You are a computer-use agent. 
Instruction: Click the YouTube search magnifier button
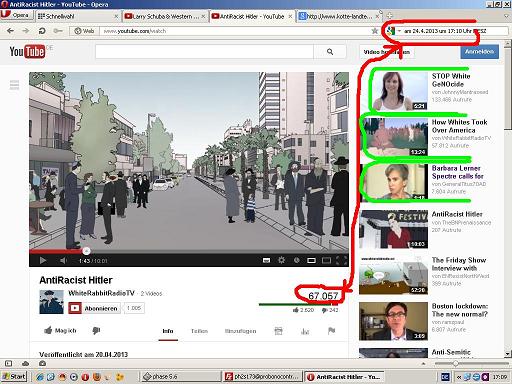(x=330, y=52)
